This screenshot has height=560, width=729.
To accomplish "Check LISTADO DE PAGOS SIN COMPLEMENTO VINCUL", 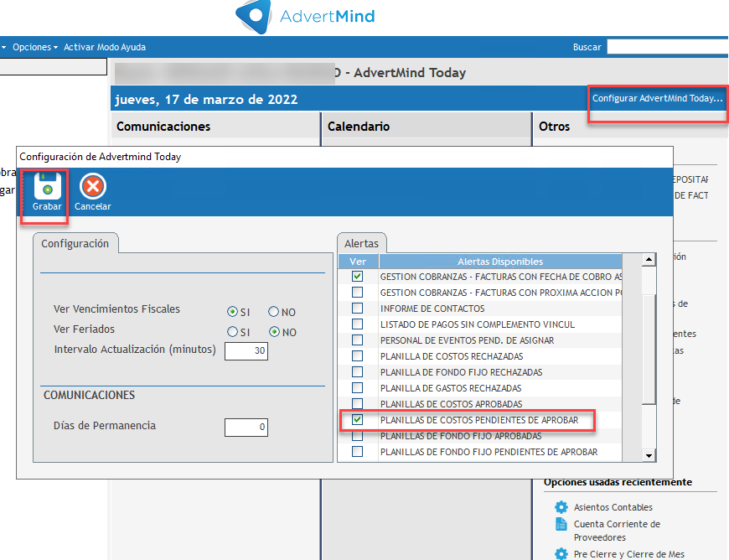I will (357, 324).
